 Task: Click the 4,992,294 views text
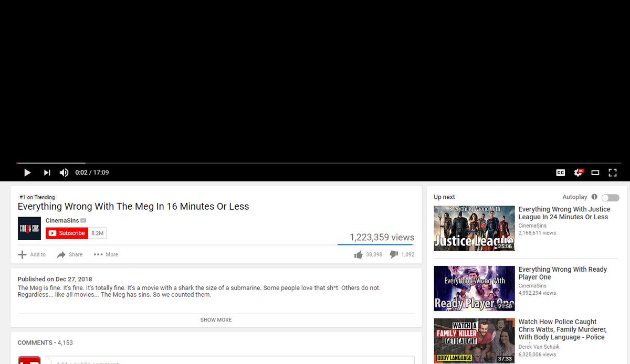coord(537,293)
